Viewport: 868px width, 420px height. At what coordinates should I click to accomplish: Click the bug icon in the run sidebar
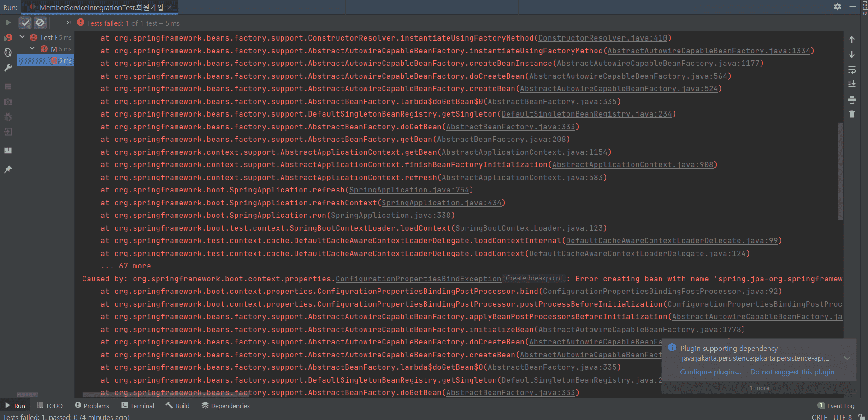[8, 117]
